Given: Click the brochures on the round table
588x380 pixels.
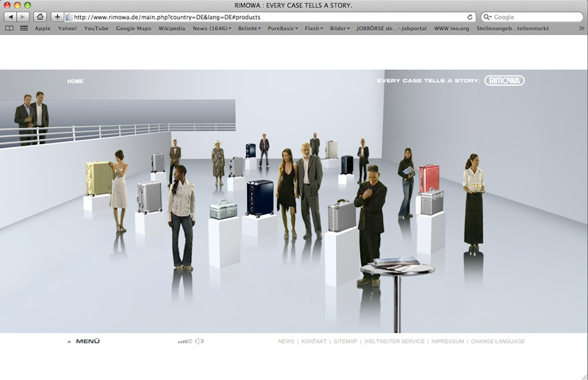Looking at the screenshot, I should point(397,262).
